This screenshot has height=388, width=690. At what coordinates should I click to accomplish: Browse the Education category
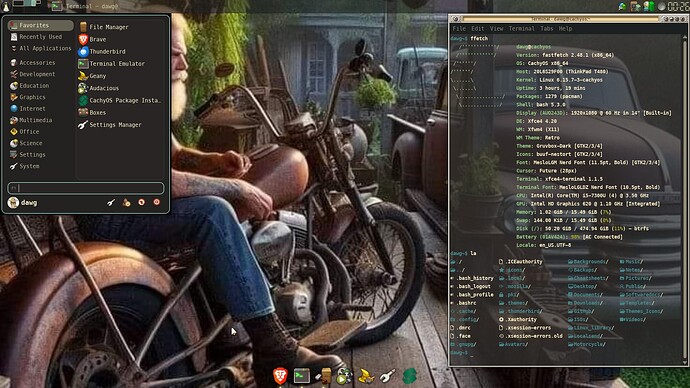click(41, 86)
